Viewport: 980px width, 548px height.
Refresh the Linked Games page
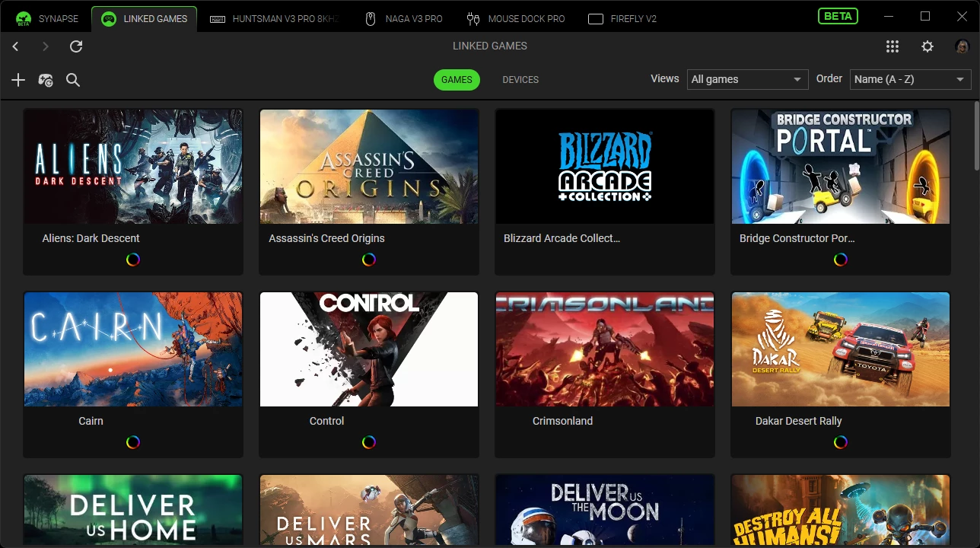click(76, 46)
